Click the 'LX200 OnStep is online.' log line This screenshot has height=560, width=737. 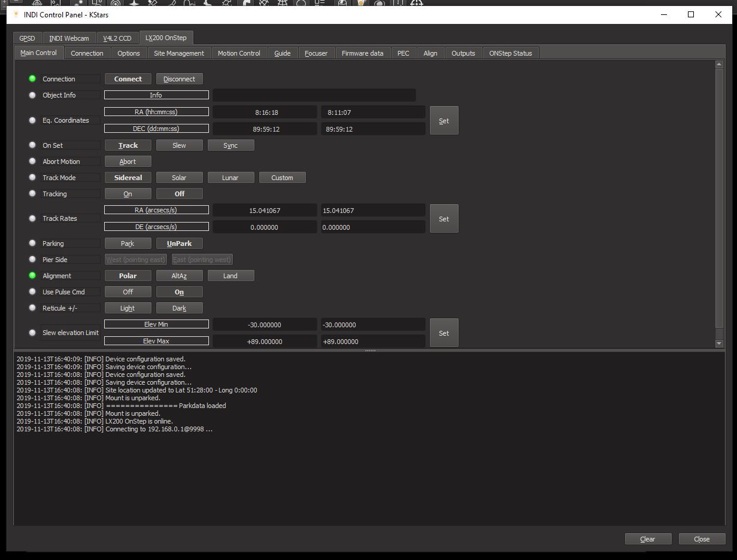(x=95, y=421)
